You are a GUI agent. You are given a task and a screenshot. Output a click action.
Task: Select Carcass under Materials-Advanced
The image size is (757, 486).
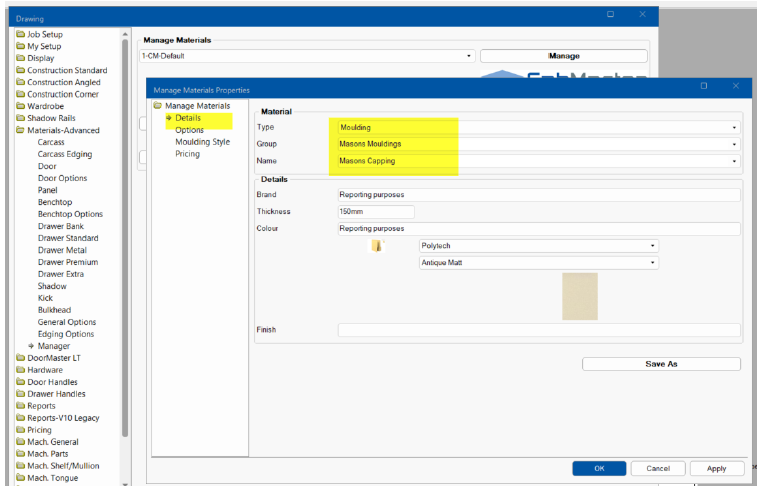(x=51, y=142)
